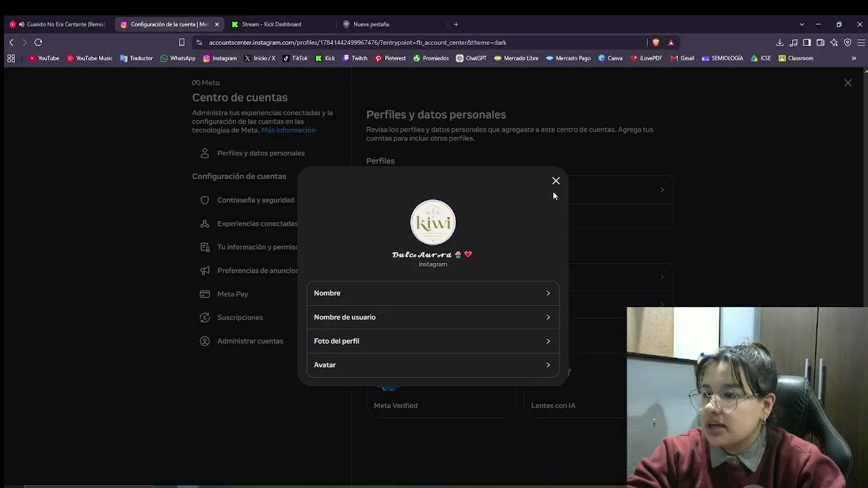Open the WhatsApp bookmark
This screenshot has height=488, width=868.
tap(178, 58)
